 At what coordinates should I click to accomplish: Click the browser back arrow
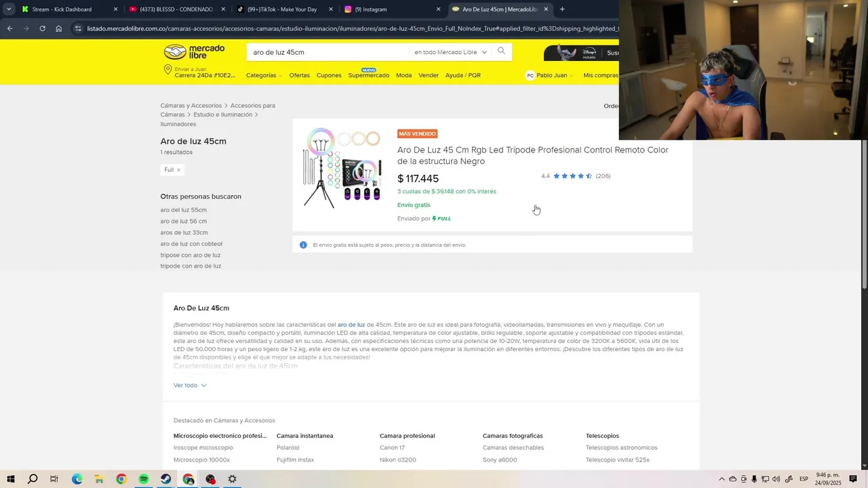coord(9,28)
